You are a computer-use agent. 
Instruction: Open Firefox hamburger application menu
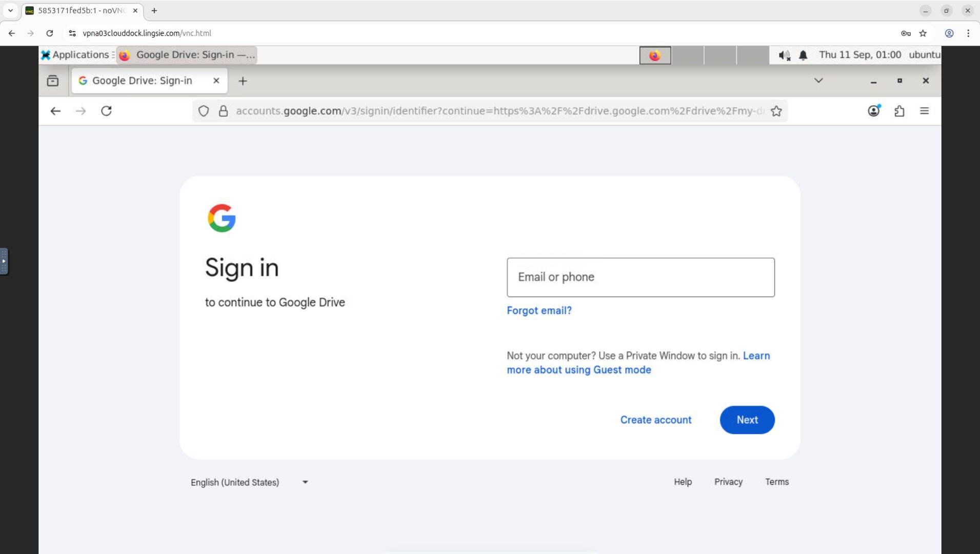(924, 111)
